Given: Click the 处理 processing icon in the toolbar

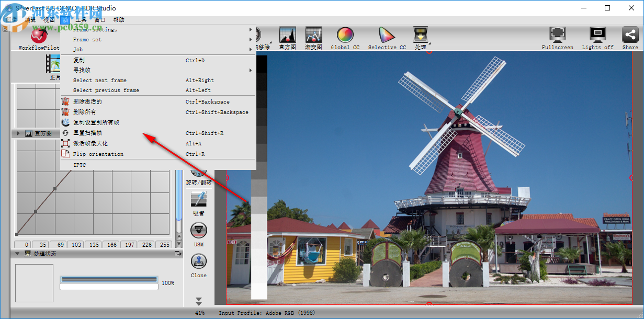Looking at the screenshot, I should pos(421,35).
